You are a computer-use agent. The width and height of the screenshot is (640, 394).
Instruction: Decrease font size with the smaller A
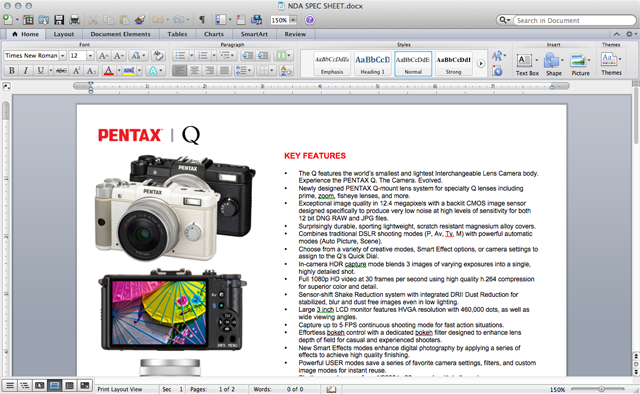point(118,56)
